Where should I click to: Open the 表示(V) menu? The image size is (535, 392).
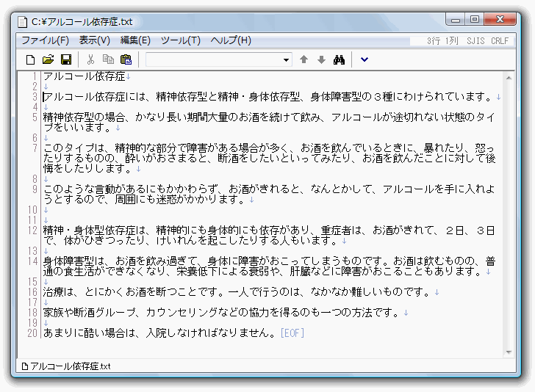95,40
